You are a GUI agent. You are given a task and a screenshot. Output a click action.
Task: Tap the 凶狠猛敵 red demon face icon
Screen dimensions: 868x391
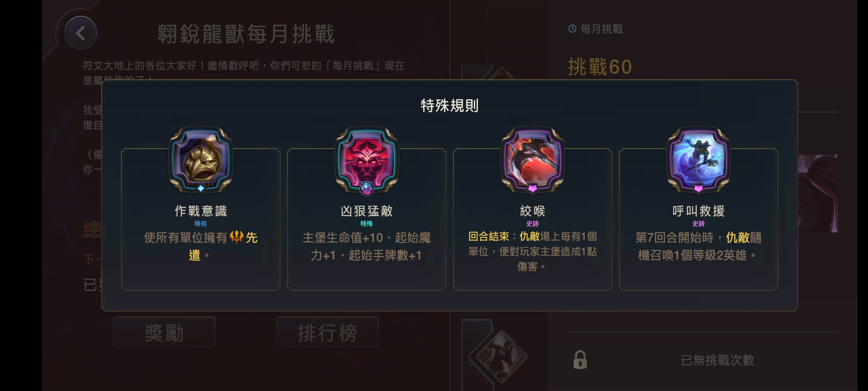pos(367,160)
